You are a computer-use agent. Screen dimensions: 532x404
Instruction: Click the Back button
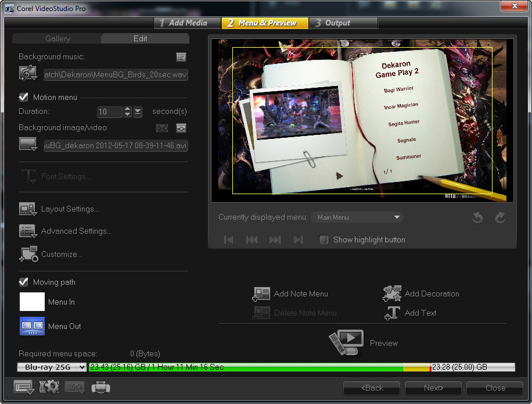[x=372, y=388]
